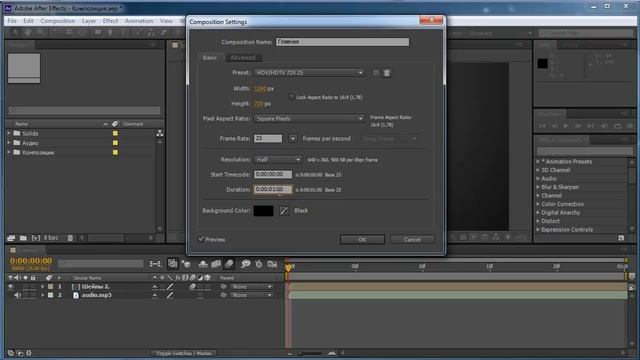Image resolution: width=640 pixels, height=360 pixels.
Task: Open the Preset dropdown HDV/HDTV 720 25
Action: click(x=309, y=73)
